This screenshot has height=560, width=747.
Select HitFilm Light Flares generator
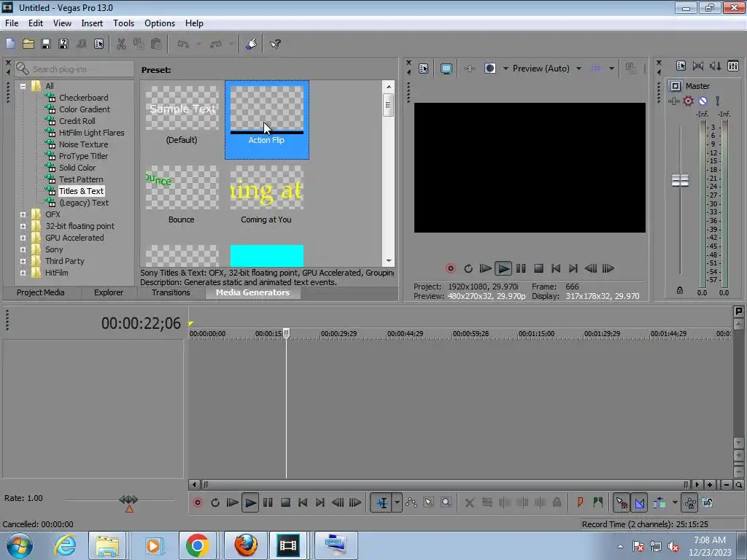pos(91,133)
